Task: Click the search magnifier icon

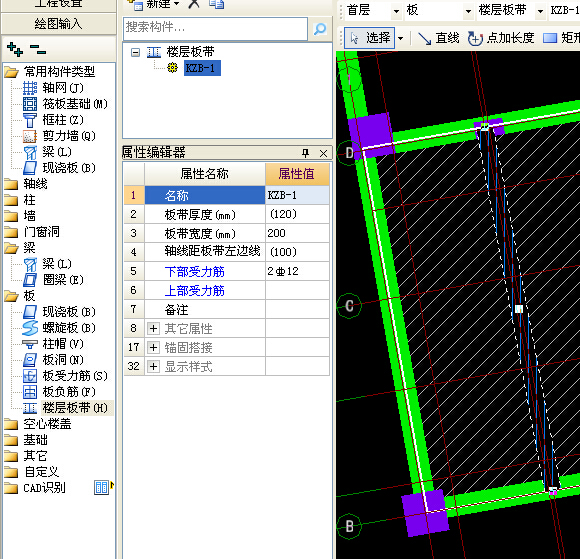Action: [320, 28]
